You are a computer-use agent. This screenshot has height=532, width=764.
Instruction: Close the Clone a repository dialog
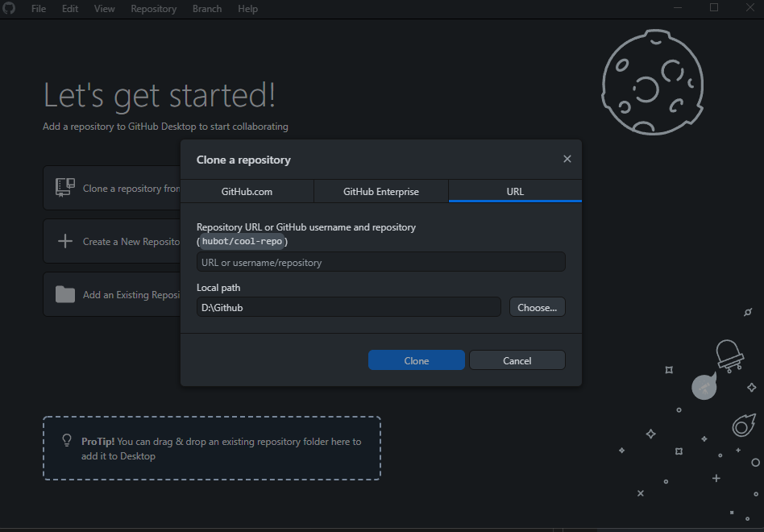coord(567,159)
